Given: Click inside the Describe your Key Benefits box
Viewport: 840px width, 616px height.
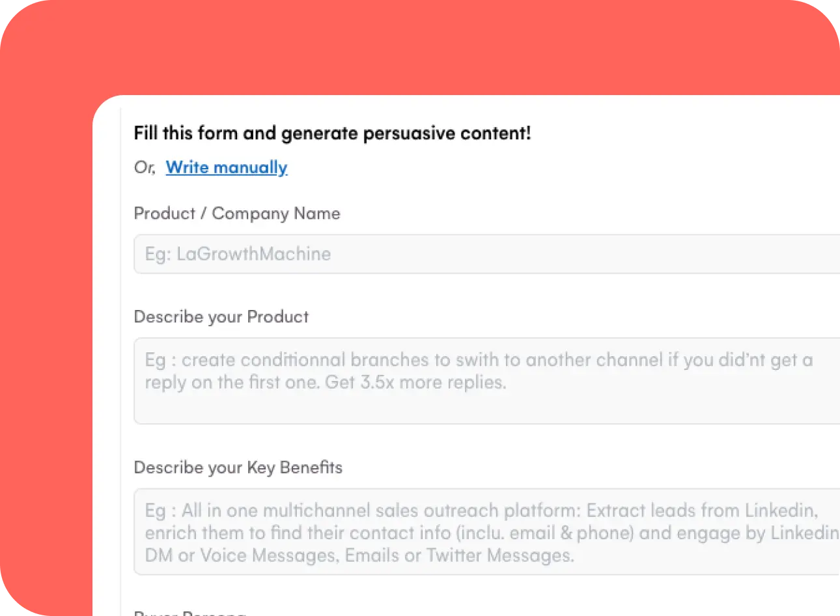Looking at the screenshot, I should pos(456,532).
